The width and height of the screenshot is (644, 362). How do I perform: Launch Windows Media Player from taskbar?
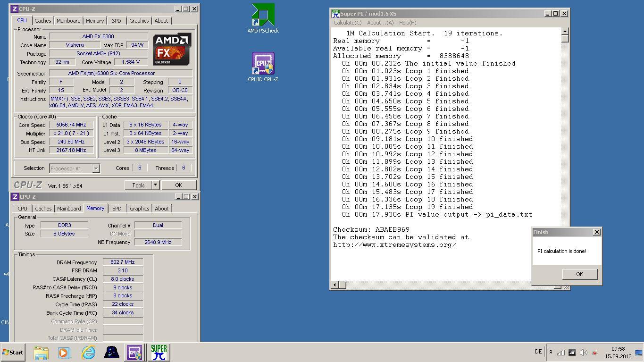click(64, 353)
